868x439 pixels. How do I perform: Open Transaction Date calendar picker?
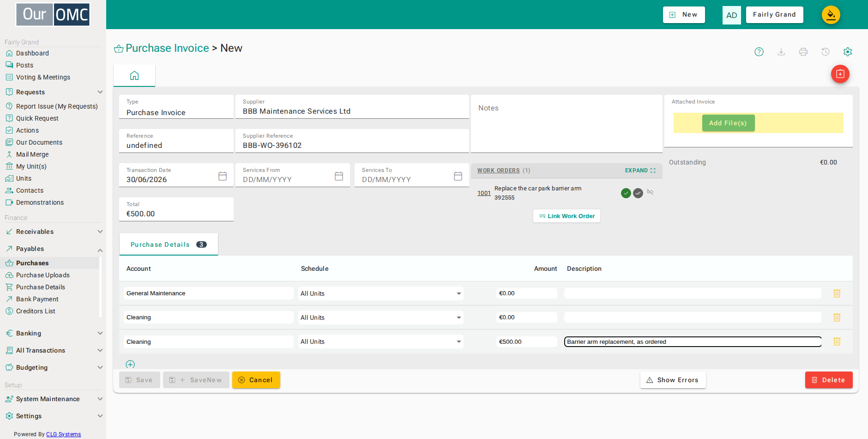point(223,176)
